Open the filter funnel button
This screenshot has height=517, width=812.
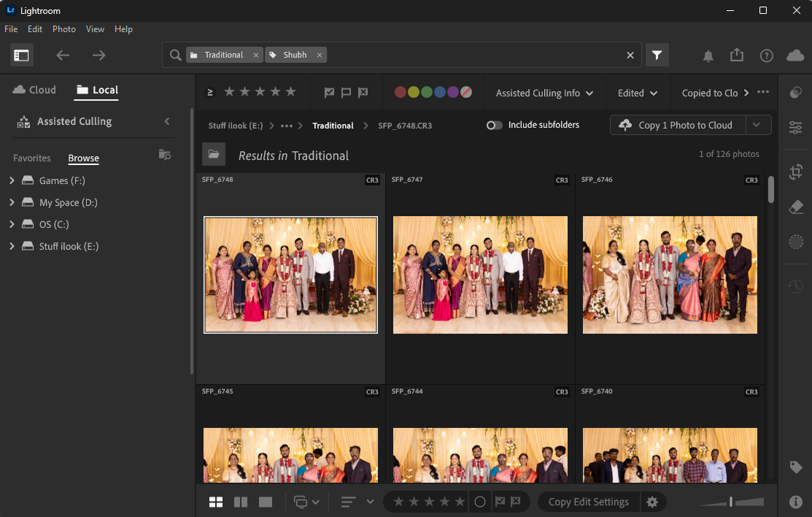tap(657, 55)
